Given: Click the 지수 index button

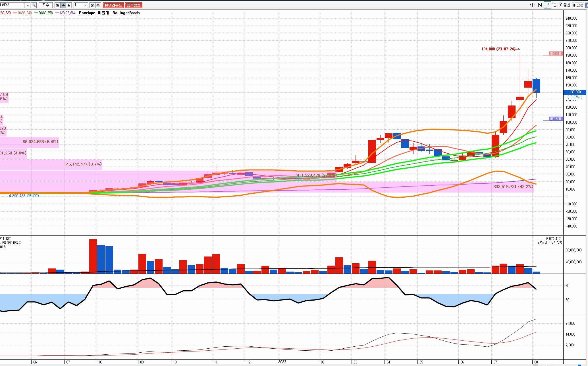Looking at the screenshot, I should (45, 5).
